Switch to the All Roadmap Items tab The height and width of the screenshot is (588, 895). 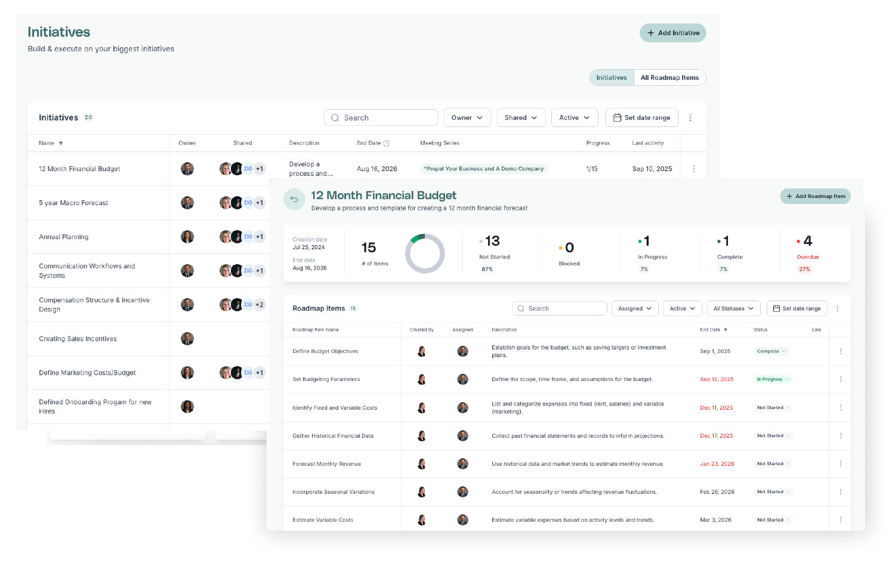(x=669, y=78)
